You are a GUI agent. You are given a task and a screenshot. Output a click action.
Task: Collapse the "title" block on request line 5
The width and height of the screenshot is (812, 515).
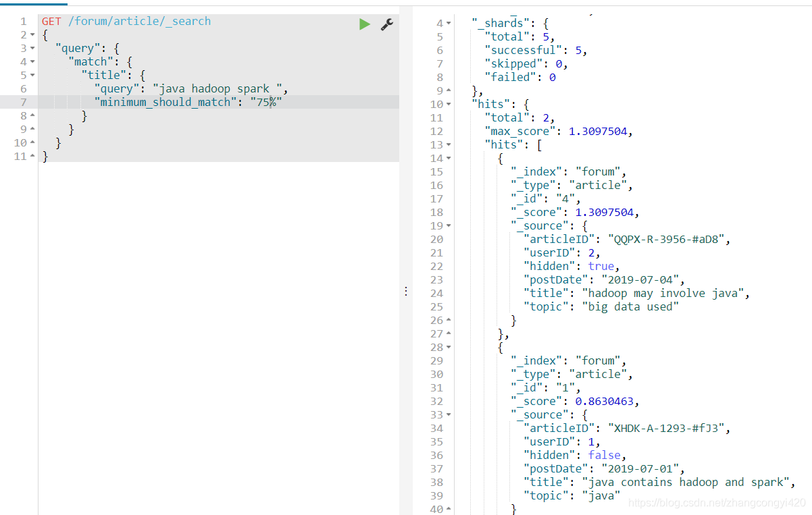pyautogui.click(x=32, y=76)
